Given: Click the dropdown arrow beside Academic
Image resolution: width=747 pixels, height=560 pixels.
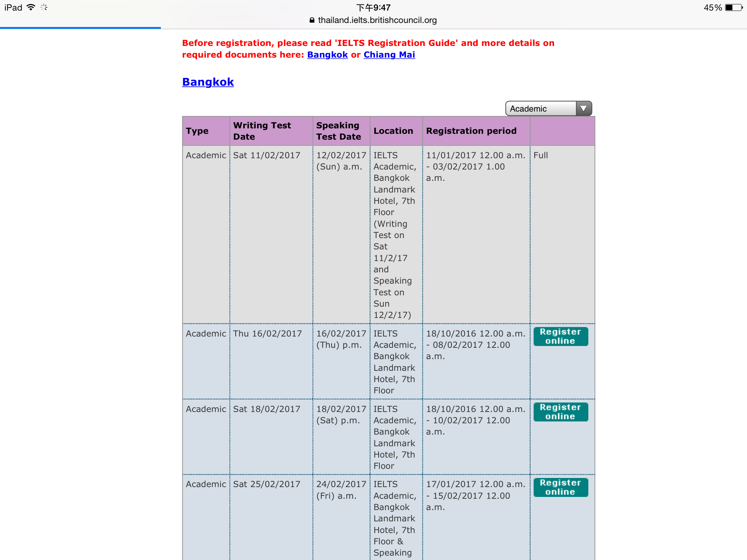Looking at the screenshot, I should (x=584, y=109).
